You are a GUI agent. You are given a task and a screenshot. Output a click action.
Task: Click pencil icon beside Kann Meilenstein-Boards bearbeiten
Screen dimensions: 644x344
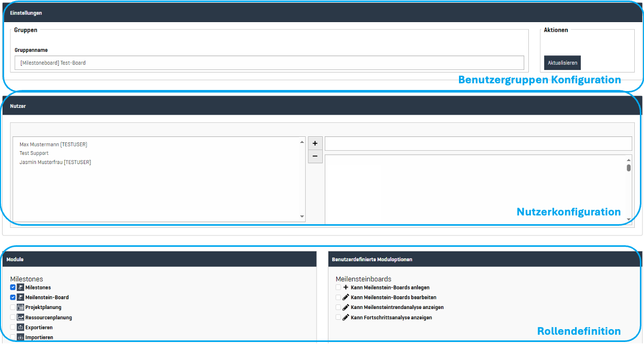(x=346, y=297)
